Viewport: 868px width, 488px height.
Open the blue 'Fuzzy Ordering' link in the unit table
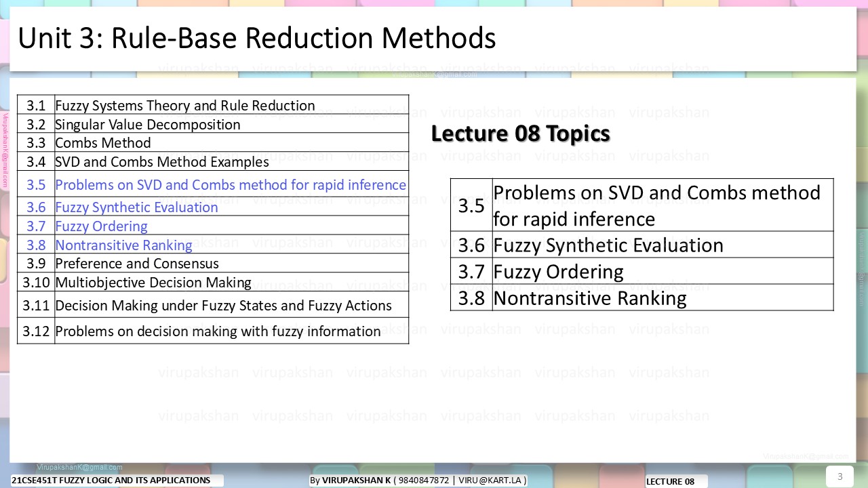pos(101,226)
